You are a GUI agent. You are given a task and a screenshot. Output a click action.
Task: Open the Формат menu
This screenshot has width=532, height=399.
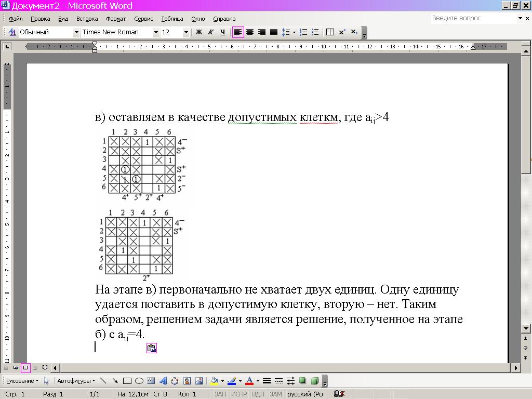click(x=116, y=19)
